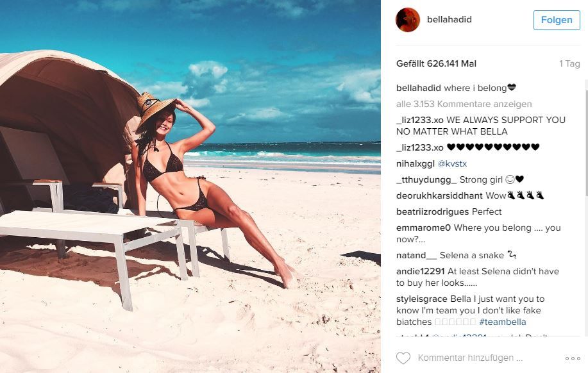The width and height of the screenshot is (588, 373).
Task: Open the @kvstx mention link
Action: click(x=452, y=163)
